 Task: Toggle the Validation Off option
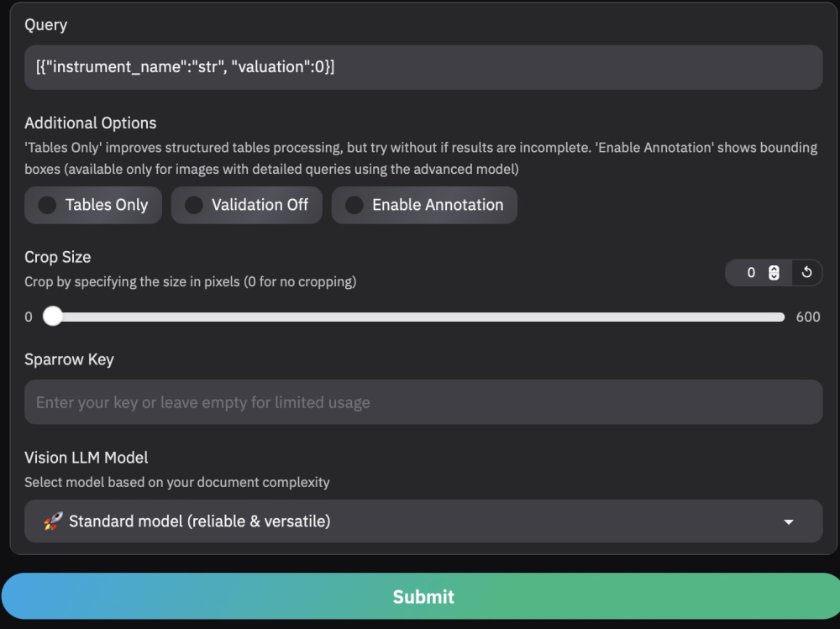246,205
